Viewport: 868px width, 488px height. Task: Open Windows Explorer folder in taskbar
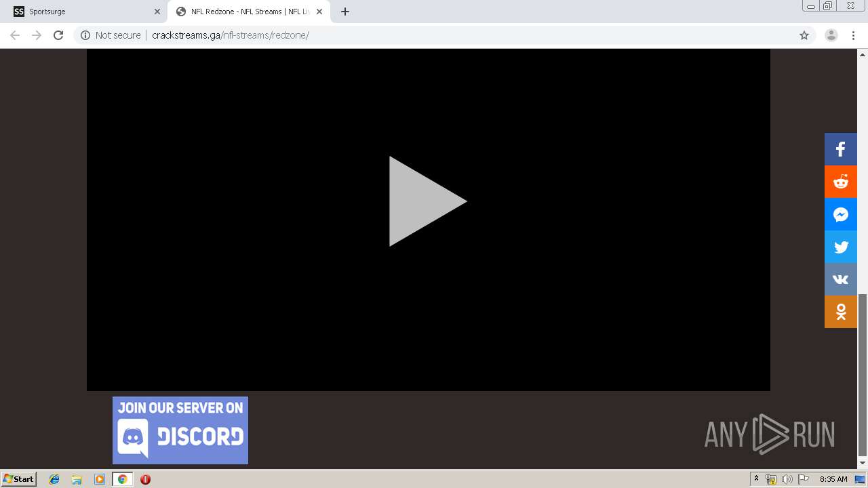coord(77,479)
